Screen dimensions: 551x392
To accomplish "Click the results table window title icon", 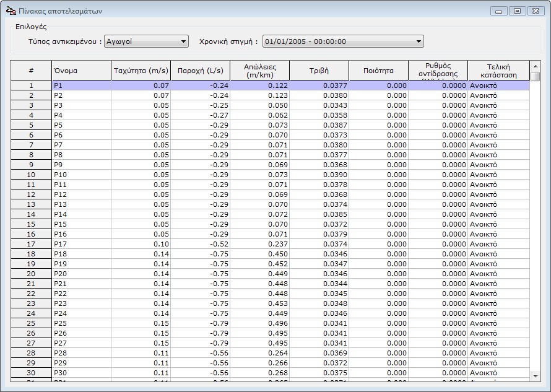I will click(11, 11).
